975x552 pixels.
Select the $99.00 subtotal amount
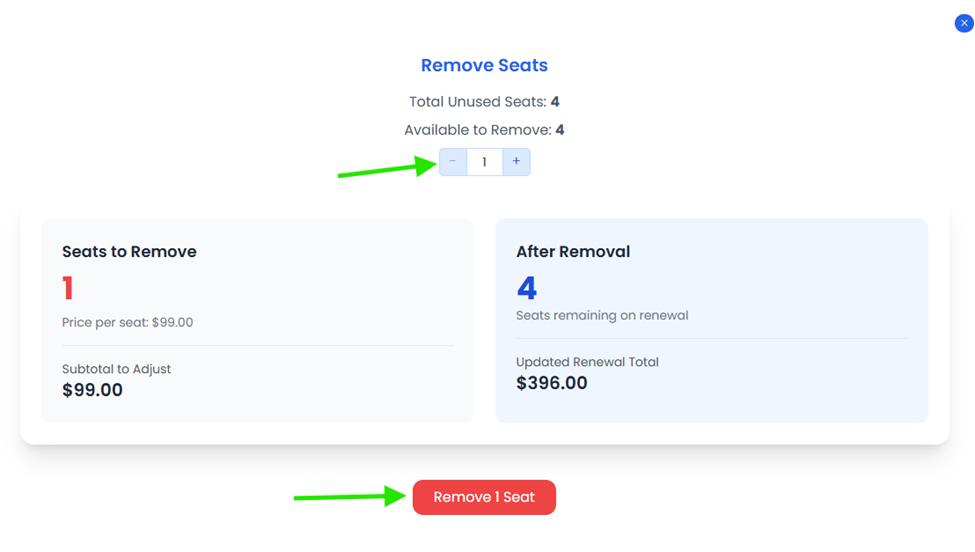92,390
